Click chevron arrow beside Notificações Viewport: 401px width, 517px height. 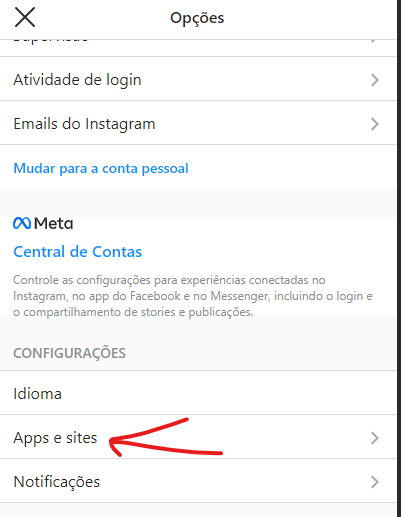coord(375,482)
